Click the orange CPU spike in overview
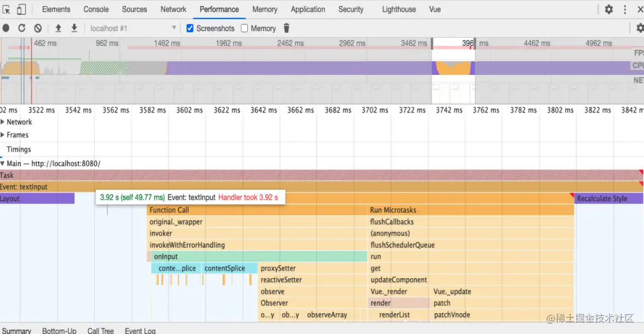 point(453,68)
